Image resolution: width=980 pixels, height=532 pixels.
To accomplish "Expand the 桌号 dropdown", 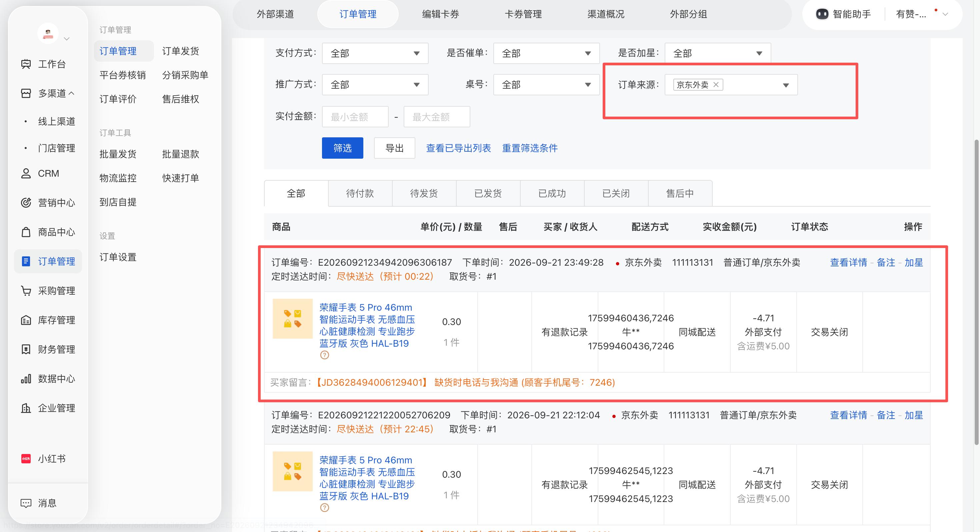I will pos(546,84).
